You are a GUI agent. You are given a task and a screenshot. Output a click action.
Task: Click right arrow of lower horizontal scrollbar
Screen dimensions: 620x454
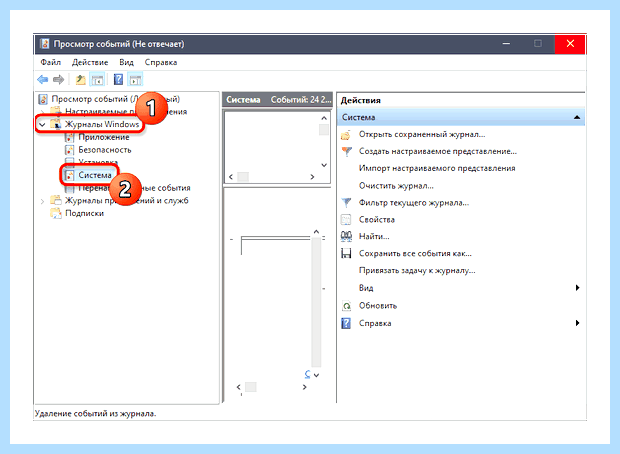click(x=304, y=387)
